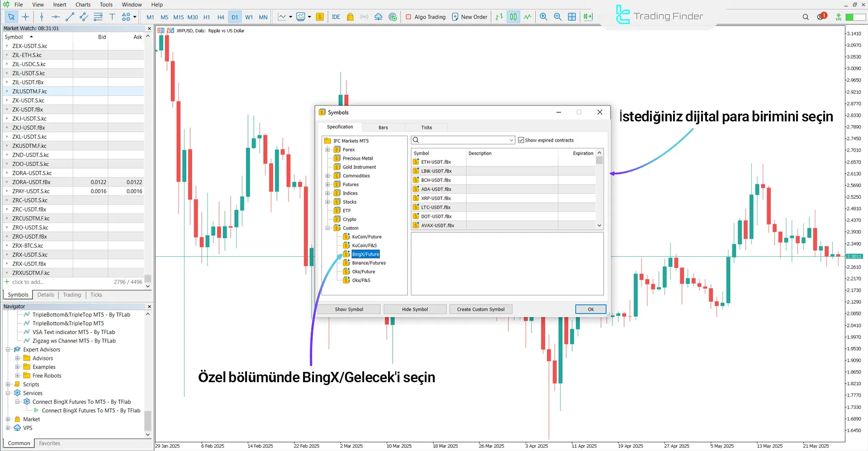Image resolution: width=868 pixels, height=451 pixels.
Task: Open the objects dropdown arrow
Action: point(134,17)
